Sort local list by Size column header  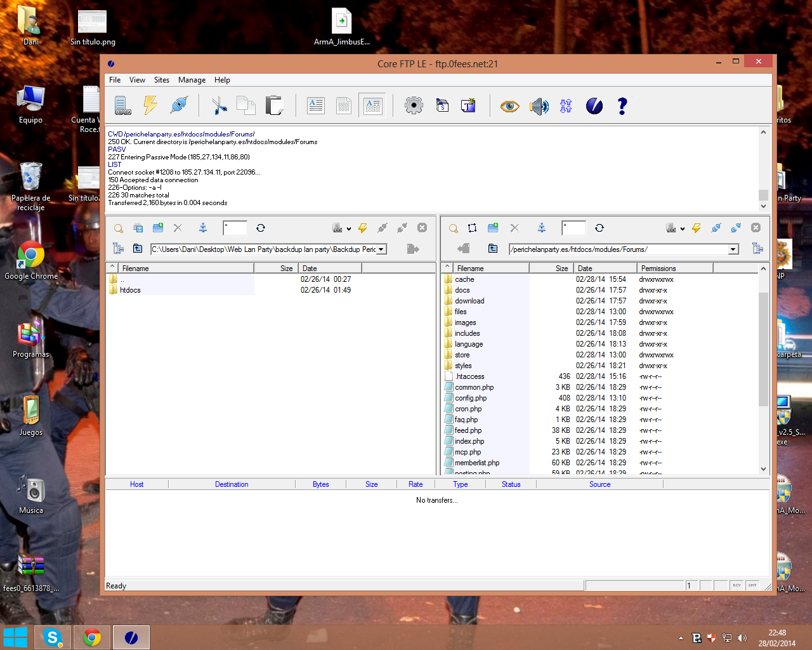[276, 269]
